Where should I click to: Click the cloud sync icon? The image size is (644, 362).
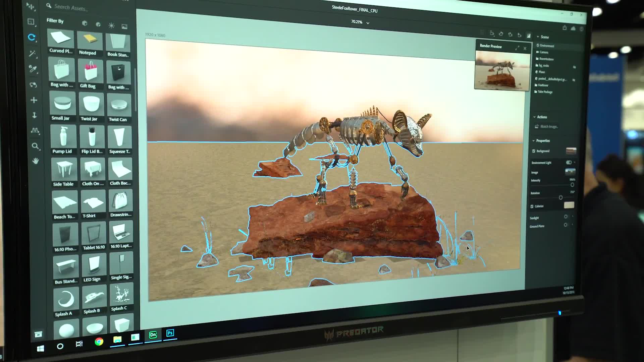(x=573, y=28)
